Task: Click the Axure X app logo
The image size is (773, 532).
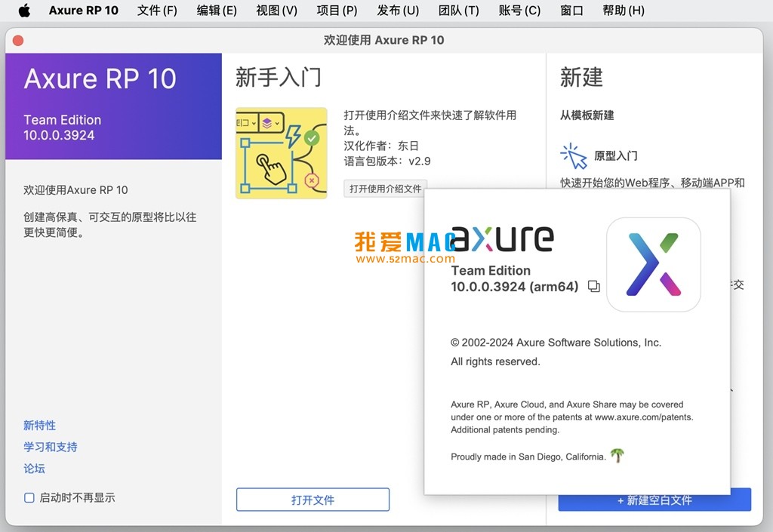Action: pos(653,265)
